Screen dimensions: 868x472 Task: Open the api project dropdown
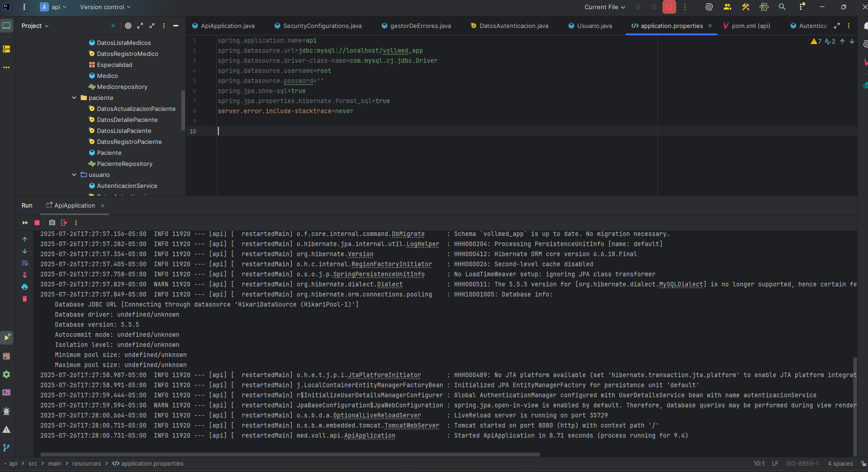54,7
